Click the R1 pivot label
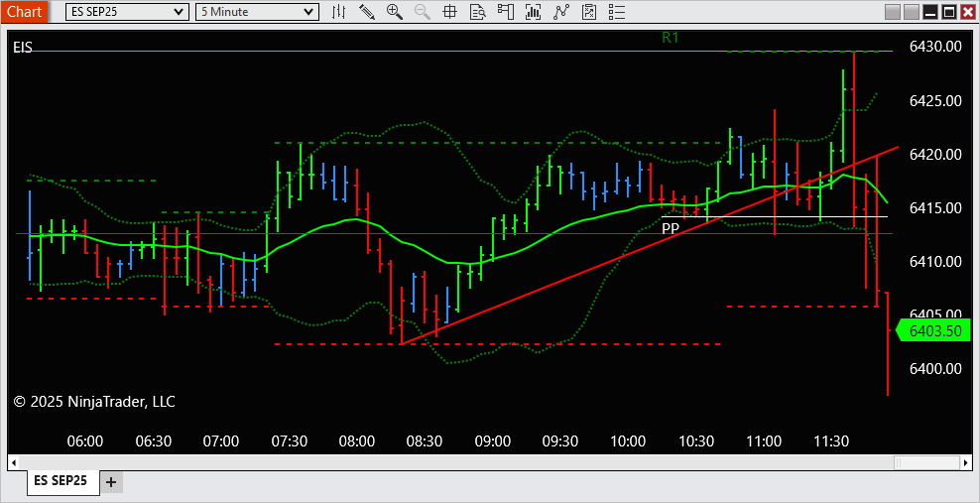The width and height of the screenshot is (980, 503). (671, 38)
